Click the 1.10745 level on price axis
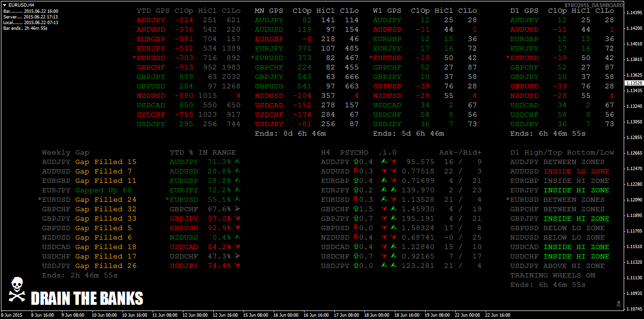The image size is (644, 319). [634, 309]
